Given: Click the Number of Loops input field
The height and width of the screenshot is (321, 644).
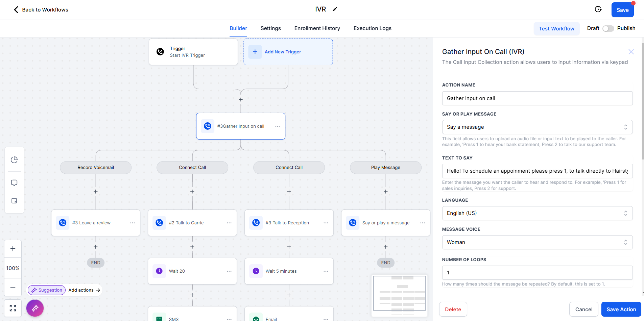Looking at the screenshot, I should (537, 273).
